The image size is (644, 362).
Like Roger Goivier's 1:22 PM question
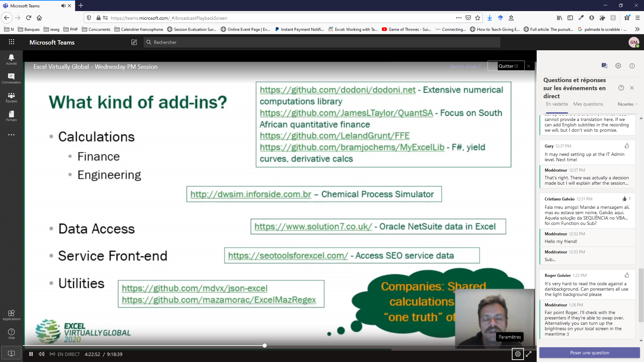[627, 275]
